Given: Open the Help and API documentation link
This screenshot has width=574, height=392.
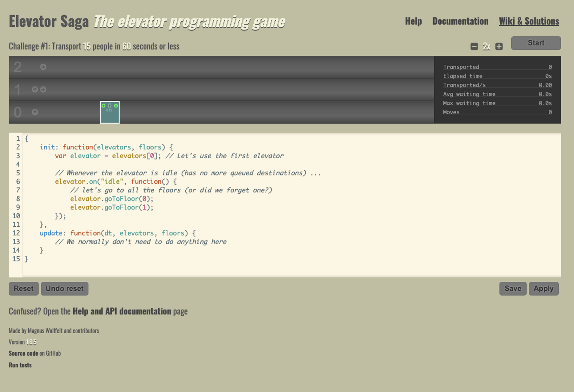Looking at the screenshot, I should click(122, 311).
